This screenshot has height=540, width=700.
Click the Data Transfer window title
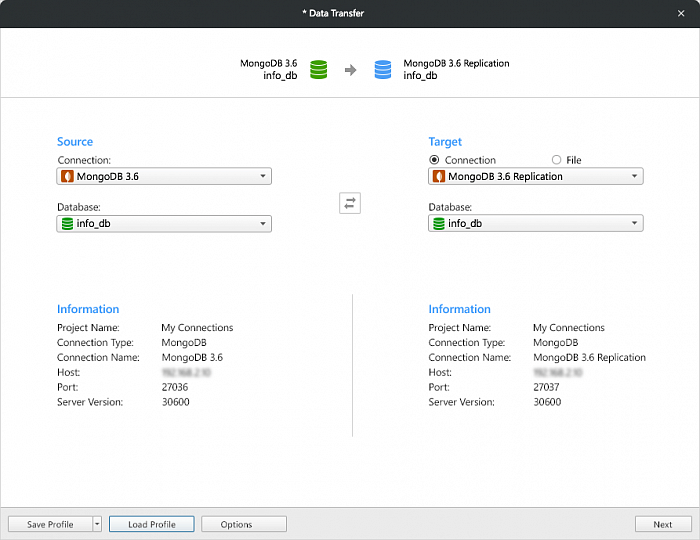pos(333,13)
